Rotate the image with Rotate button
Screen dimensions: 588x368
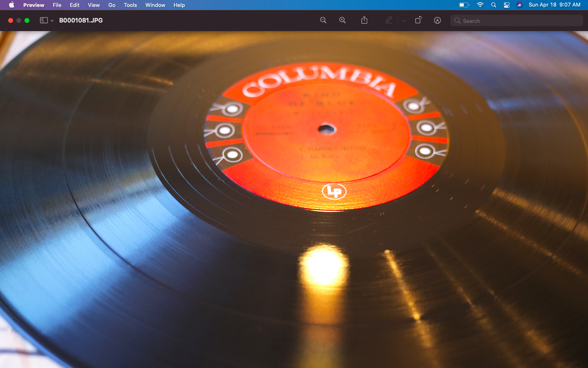point(418,20)
